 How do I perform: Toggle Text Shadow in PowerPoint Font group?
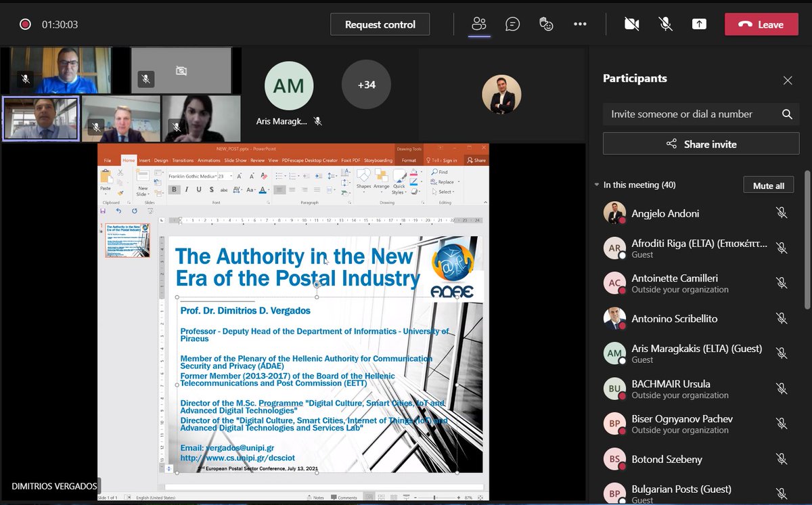(x=211, y=190)
